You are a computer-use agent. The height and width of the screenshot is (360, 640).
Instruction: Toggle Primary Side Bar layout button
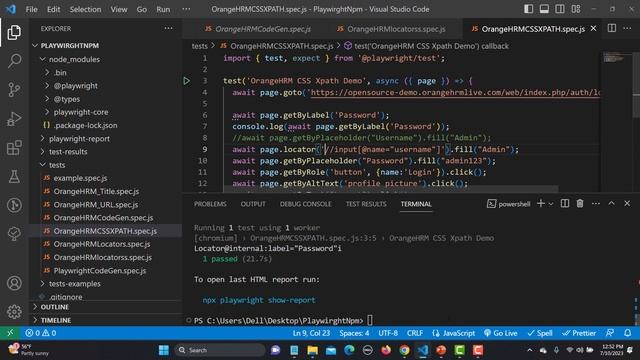point(528,9)
